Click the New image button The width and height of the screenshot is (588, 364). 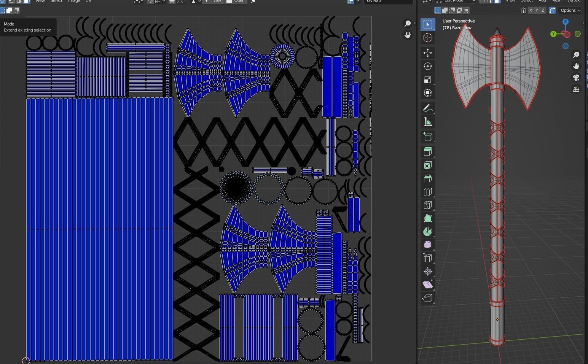tap(213, 1)
